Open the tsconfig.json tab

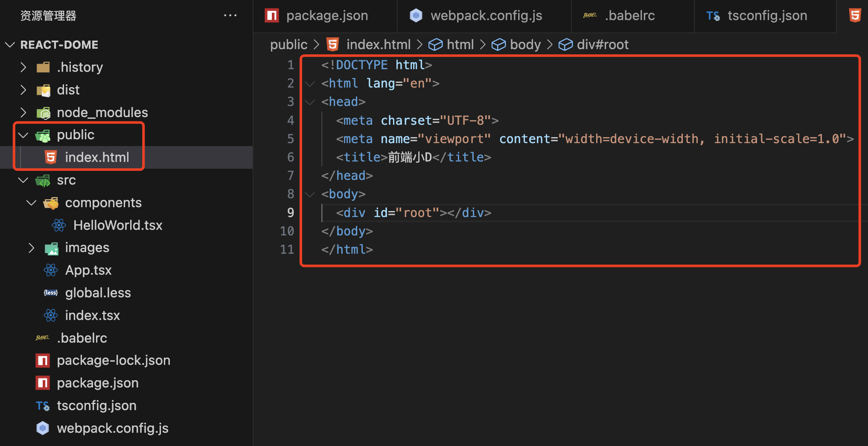[x=767, y=15]
